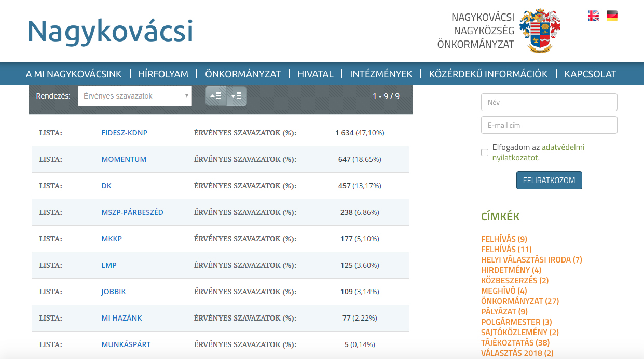
Task: Focus the E-mail cím input field
Action: [549, 125]
